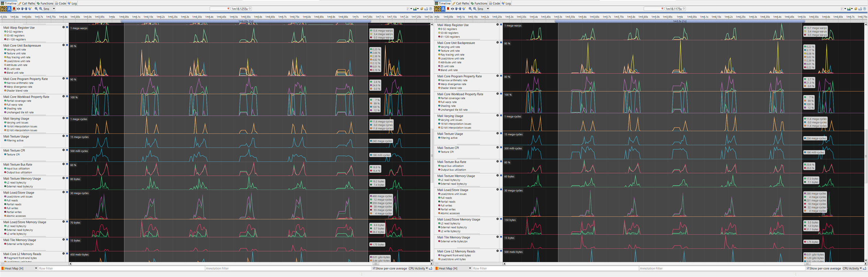868x277 pixels.
Task: Toggle the blue box on right Mali Tile Memory Usage
Action: [501, 237]
